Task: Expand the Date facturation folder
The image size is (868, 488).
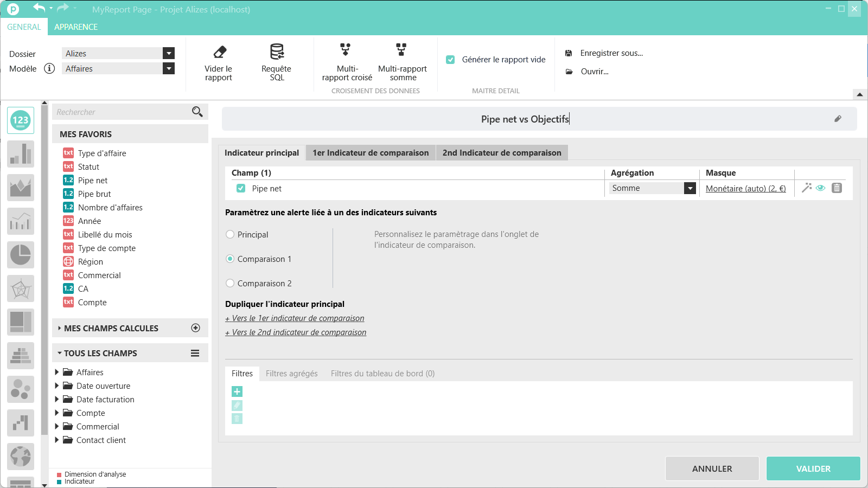Action: [57, 400]
